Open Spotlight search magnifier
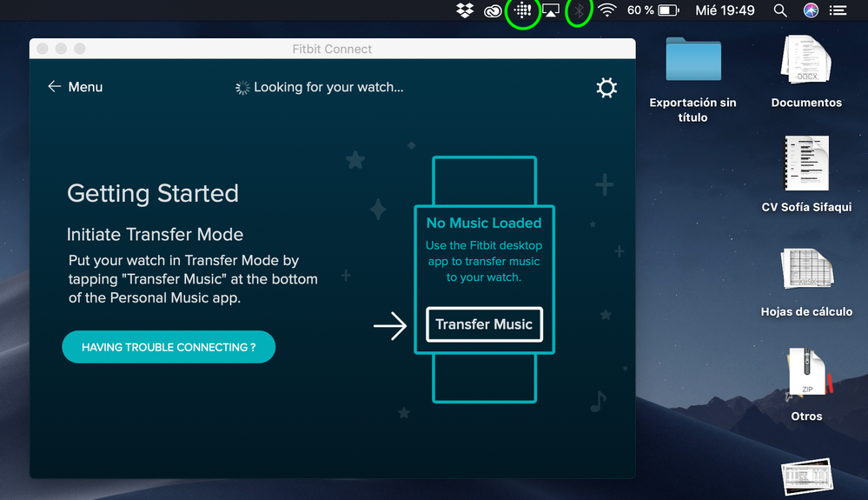 [x=780, y=10]
